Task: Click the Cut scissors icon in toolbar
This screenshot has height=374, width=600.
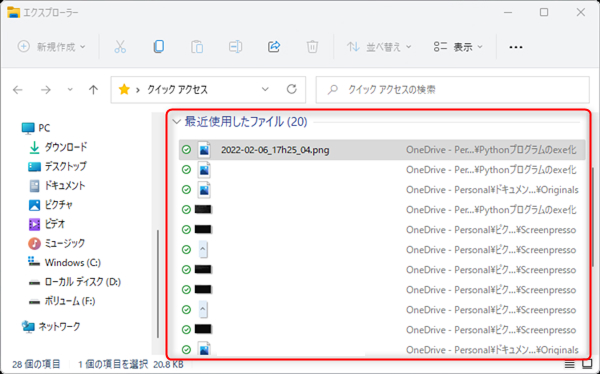Action: click(x=120, y=47)
